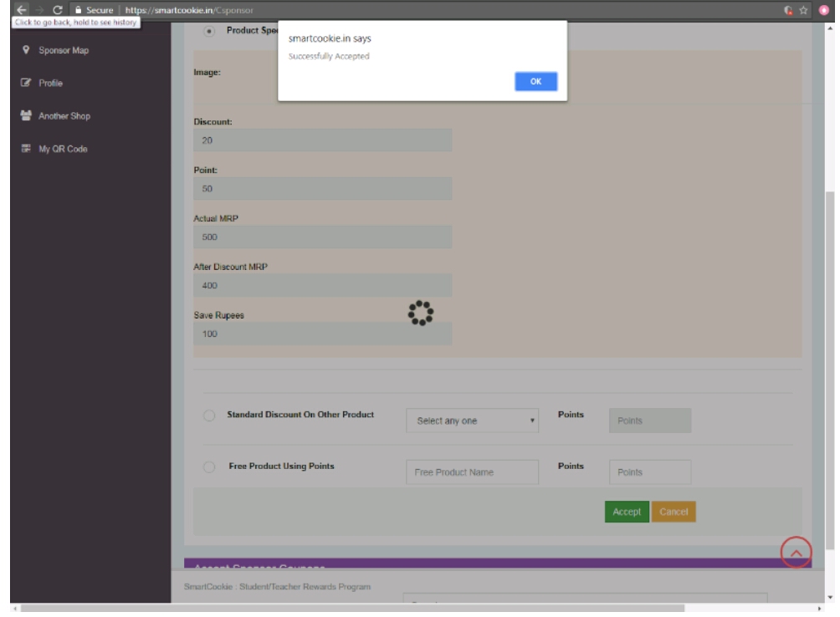Open the 'Select any one' dropdown
840x617 pixels.
(472, 421)
